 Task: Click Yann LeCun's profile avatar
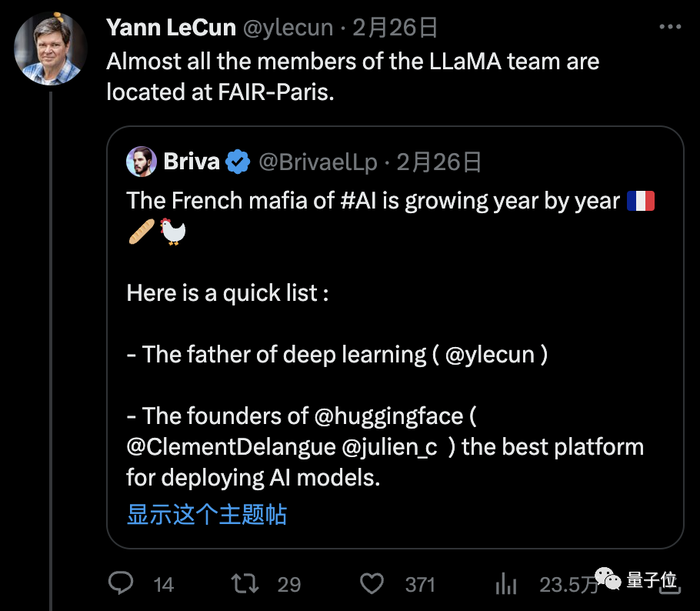51,48
